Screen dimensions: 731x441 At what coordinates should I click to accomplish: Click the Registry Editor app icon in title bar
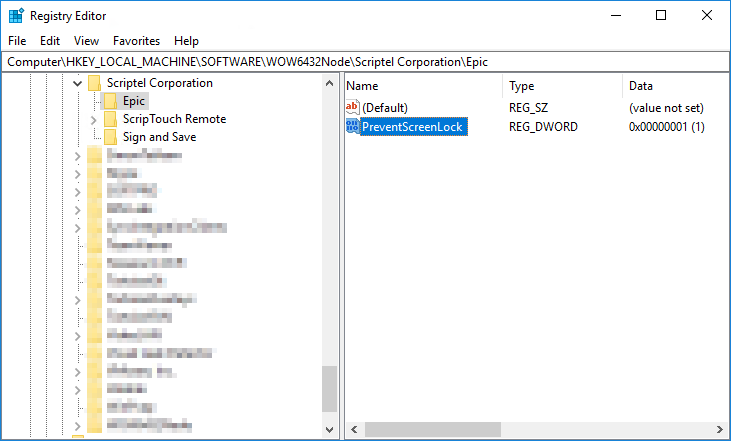16,15
